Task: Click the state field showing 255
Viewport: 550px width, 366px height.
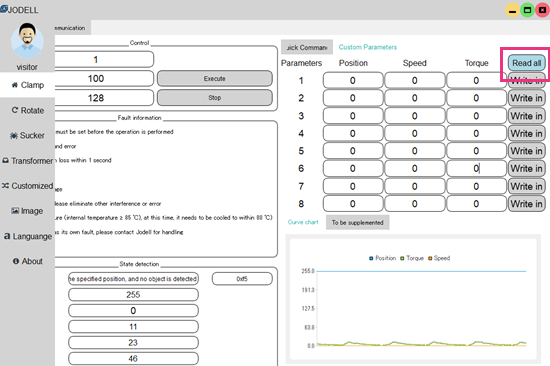Action: pos(133,295)
